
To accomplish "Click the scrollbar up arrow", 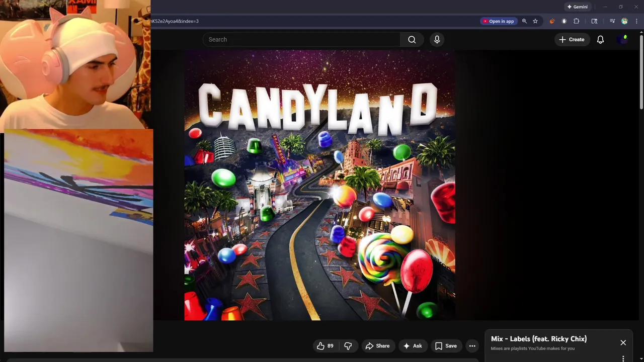I will (x=641, y=32).
